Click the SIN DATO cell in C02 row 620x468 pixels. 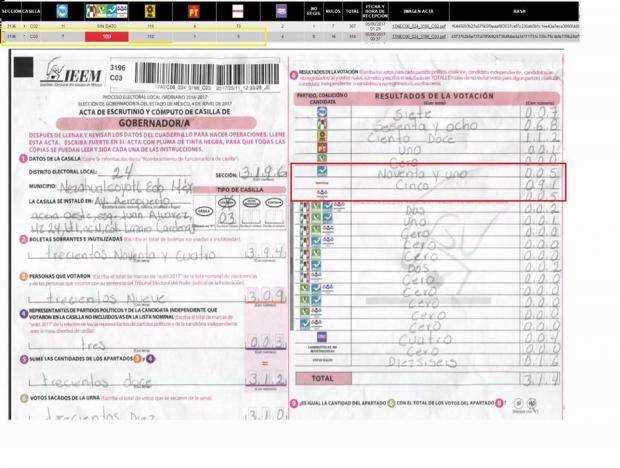(107, 26)
